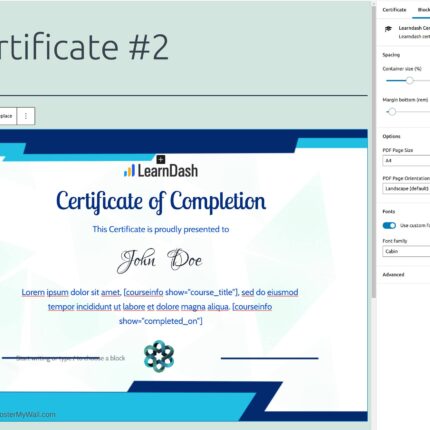
Task: Toggle the Use custom fonts switch
Action: pos(389,226)
